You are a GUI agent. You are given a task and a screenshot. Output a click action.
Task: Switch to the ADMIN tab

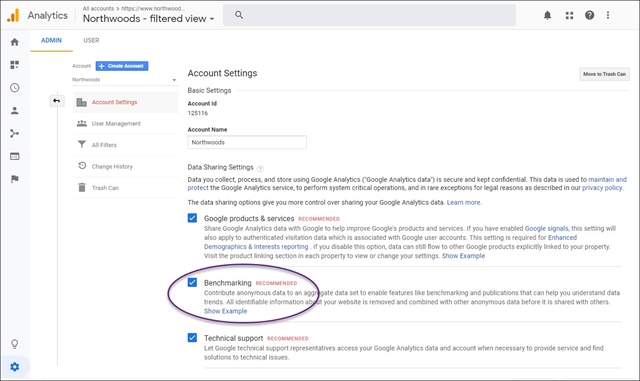tap(51, 40)
